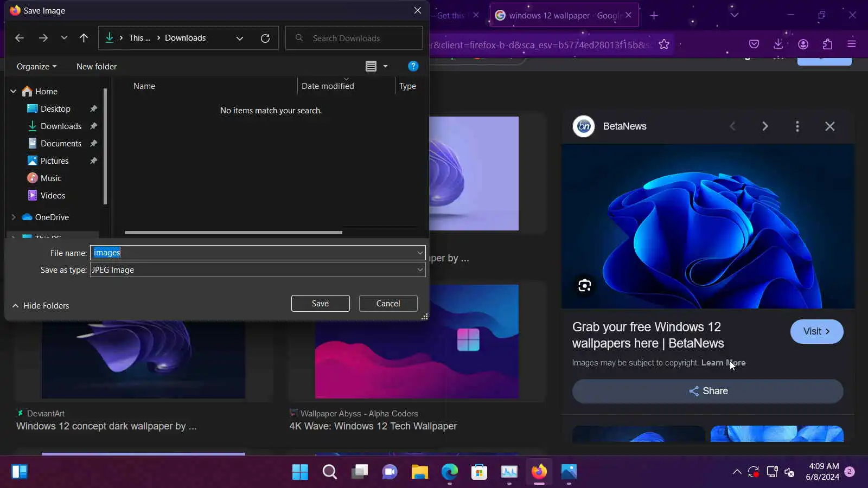The width and height of the screenshot is (868, 488).
Task: Select Desktop in the navigation pane
Action: (55, 109)
